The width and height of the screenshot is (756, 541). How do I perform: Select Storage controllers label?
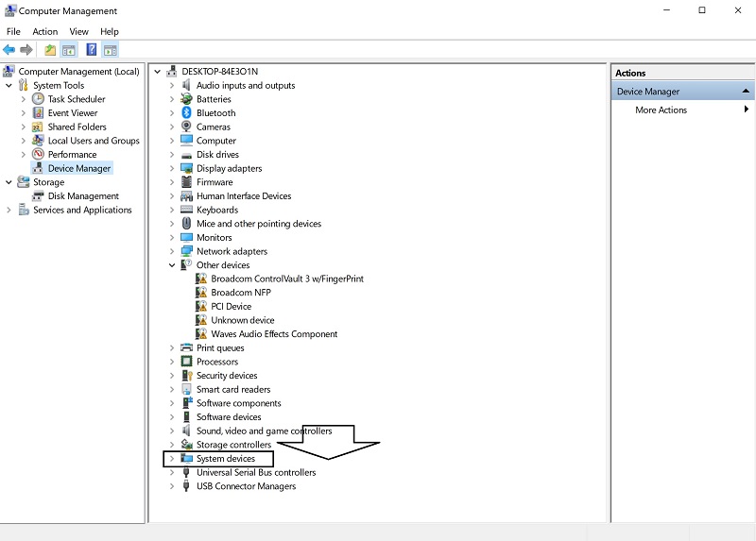point(233,445)
